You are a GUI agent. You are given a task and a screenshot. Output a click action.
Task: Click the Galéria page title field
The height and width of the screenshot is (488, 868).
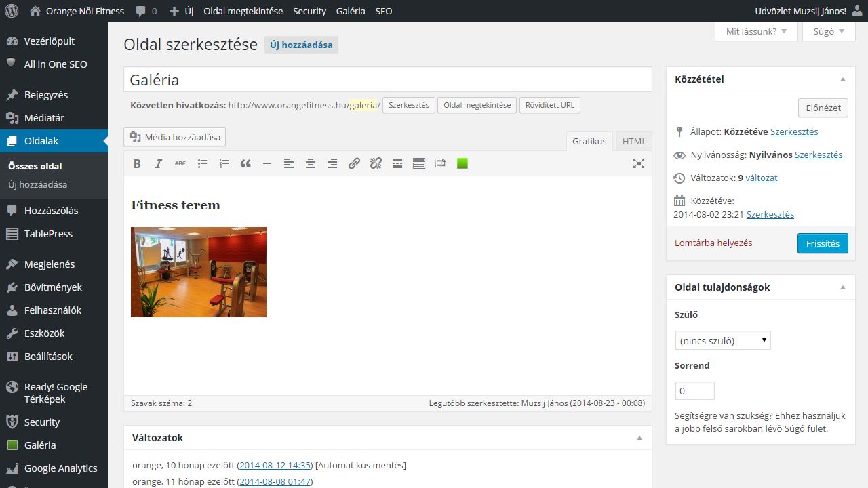click(388, 79)
